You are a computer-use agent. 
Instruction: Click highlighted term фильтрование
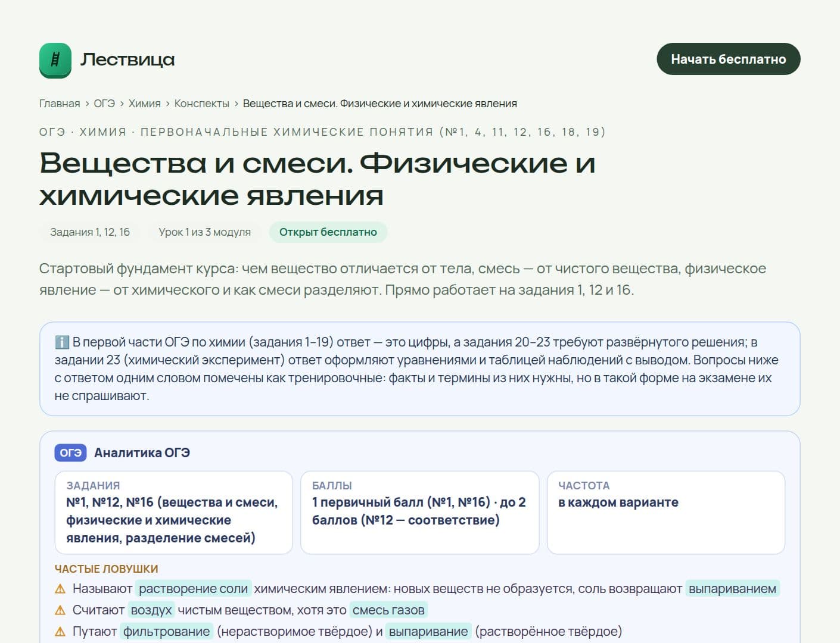pos(166,632)
